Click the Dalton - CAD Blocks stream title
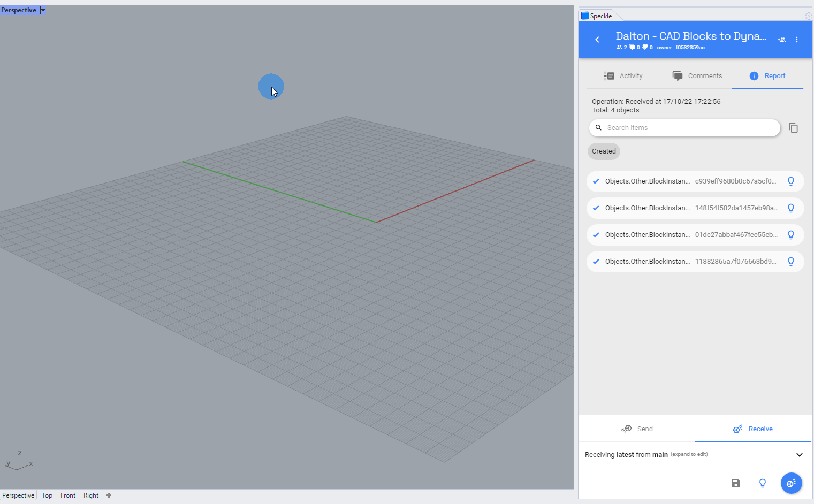 coord(691,36)
